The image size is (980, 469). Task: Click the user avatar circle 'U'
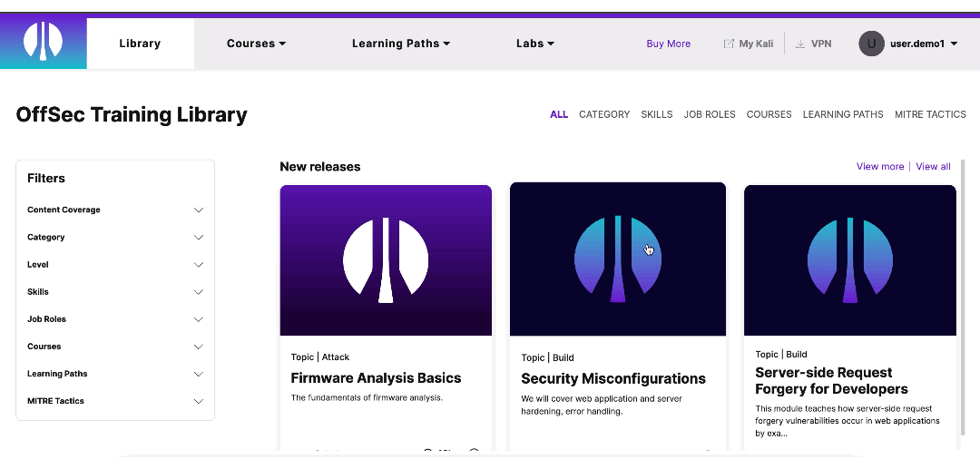871,44
